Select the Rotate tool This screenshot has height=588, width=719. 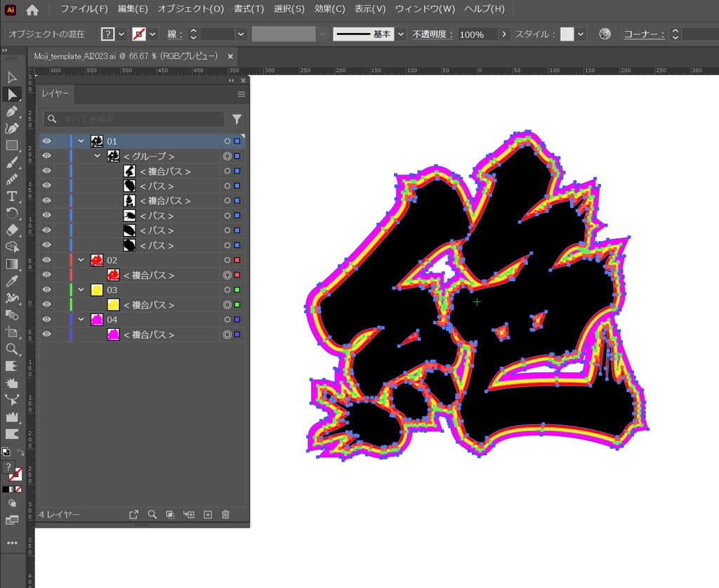coord(12,214)
